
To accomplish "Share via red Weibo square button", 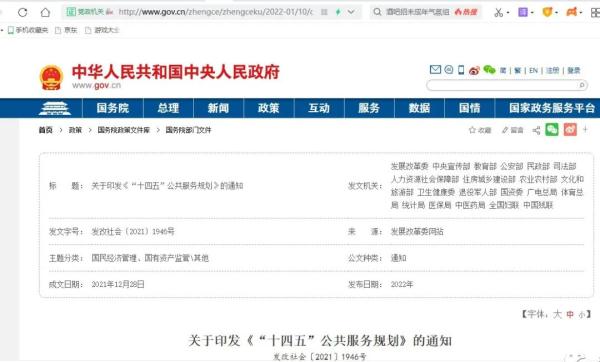I will (570, 130).
